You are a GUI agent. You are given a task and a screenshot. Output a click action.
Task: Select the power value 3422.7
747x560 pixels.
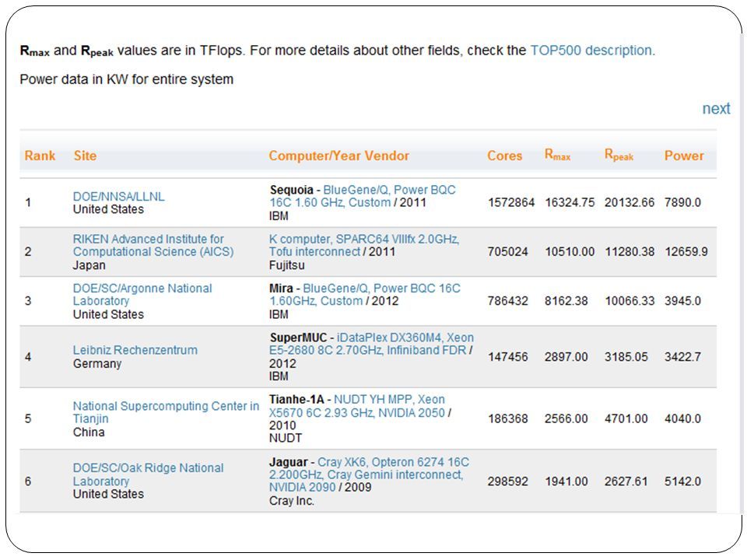tap(682, 357)
